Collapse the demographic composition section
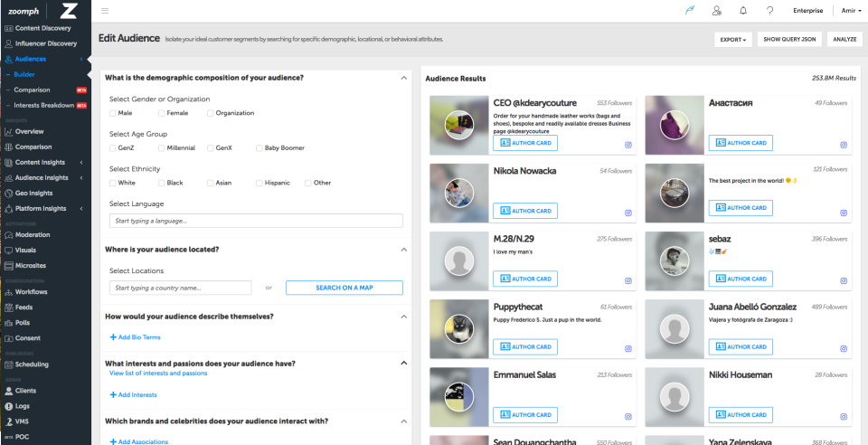This screenshot has height=445, width=868. [x=403, y=78]
